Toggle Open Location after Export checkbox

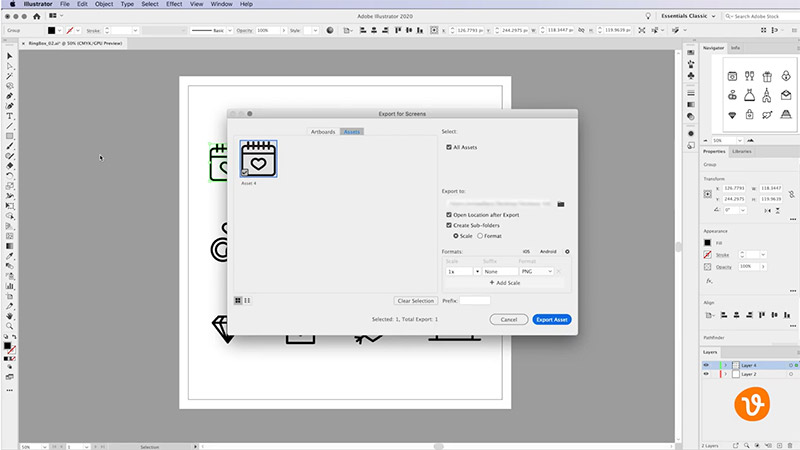coord(449,215)
